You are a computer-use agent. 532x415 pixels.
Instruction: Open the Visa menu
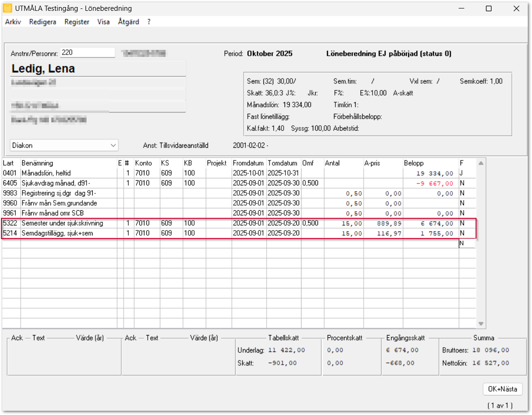(103, 22)
